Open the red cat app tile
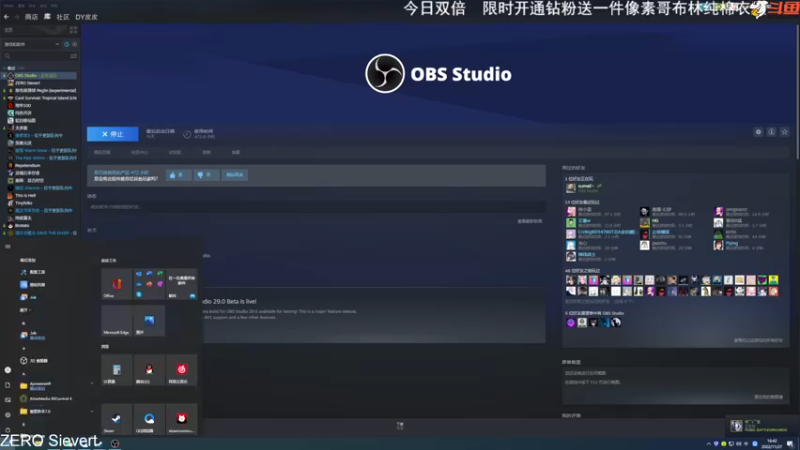The width and height of the screenshot is (800, 450). tap(182, 418)
